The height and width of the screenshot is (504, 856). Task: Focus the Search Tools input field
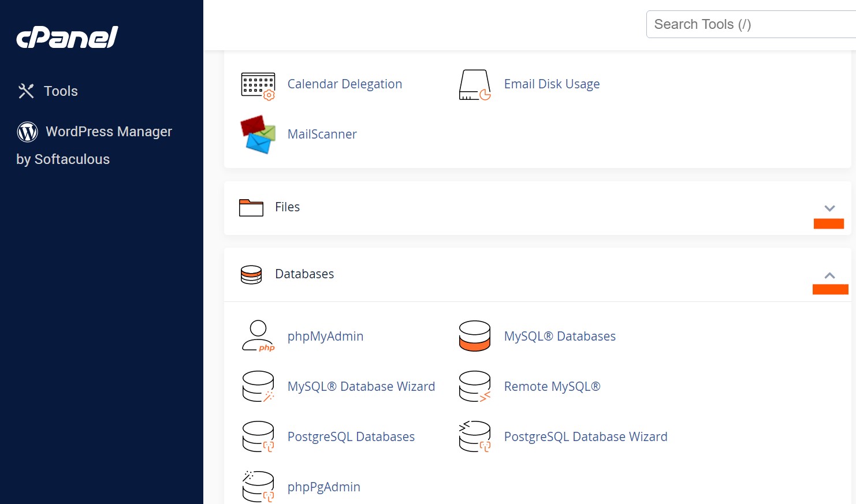click(x=751, y=24)
